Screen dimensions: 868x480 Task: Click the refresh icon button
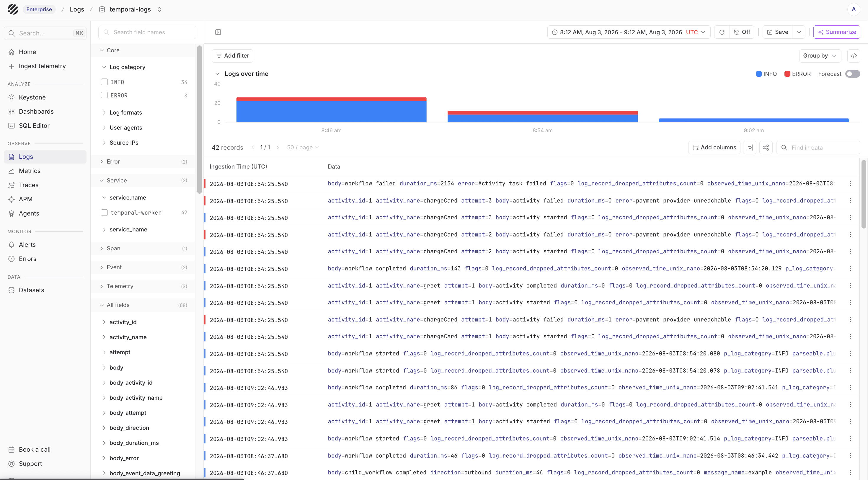(x=722, y=32)
